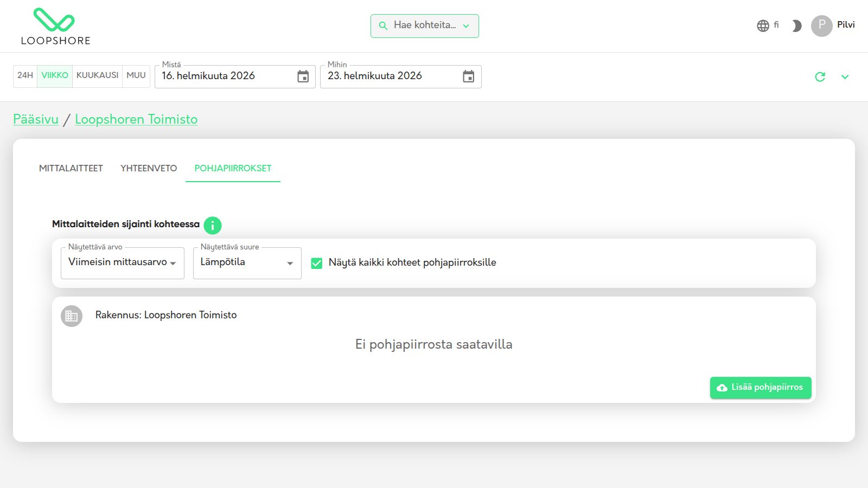Viewport: 868px width, 488px height.
Task: Refresh data with the reload icon
Action: point(820,77)
